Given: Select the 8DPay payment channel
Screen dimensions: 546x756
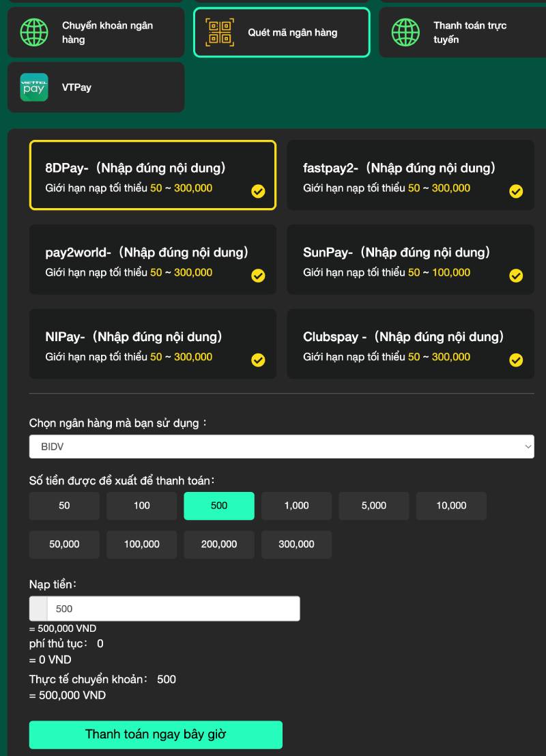Looking at the screenshot, I should pyautogui.click(x=153, y=175).
